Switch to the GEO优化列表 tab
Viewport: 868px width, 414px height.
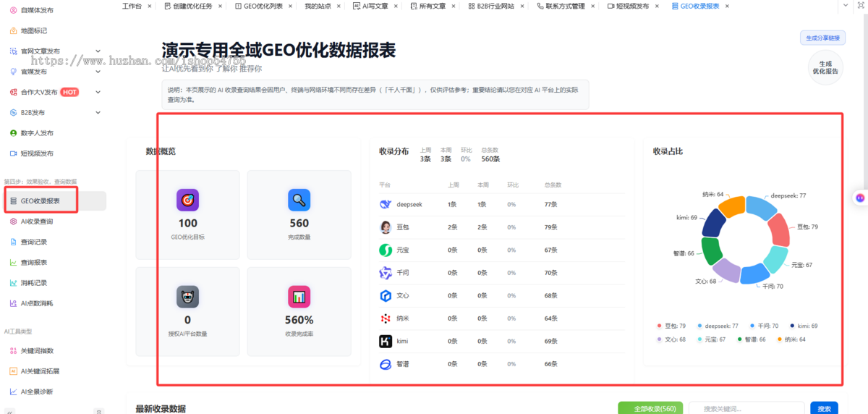coord(258,6)
